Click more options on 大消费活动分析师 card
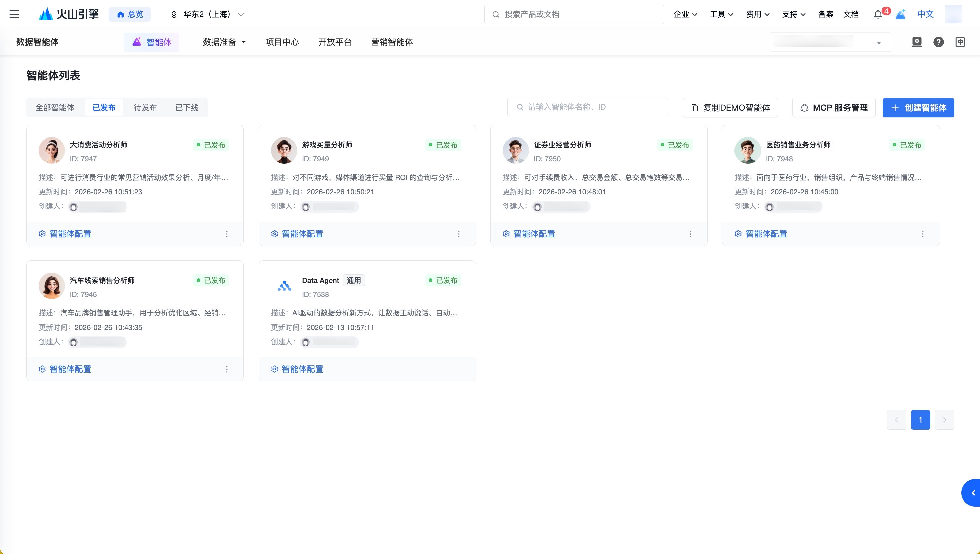 pyautogui.click(x=227, y=234)
